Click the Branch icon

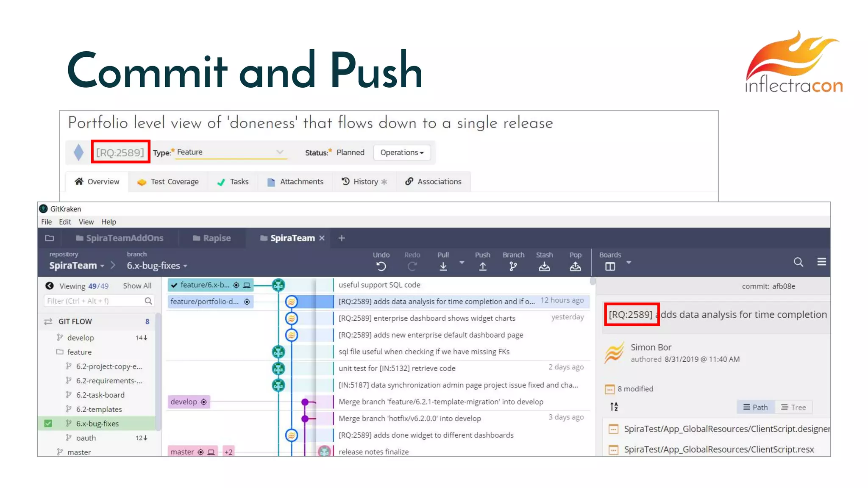pos(513,266)
